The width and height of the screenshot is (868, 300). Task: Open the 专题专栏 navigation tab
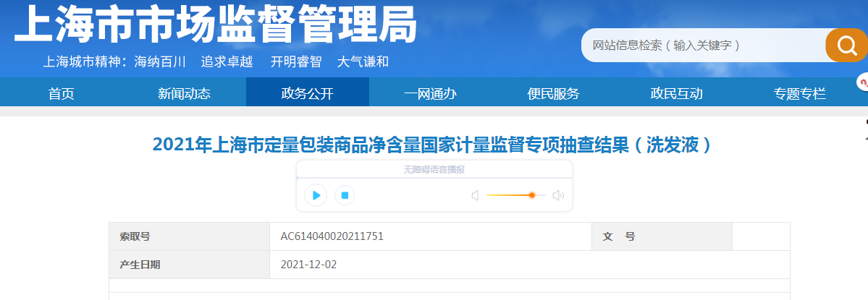coord(800,93)
